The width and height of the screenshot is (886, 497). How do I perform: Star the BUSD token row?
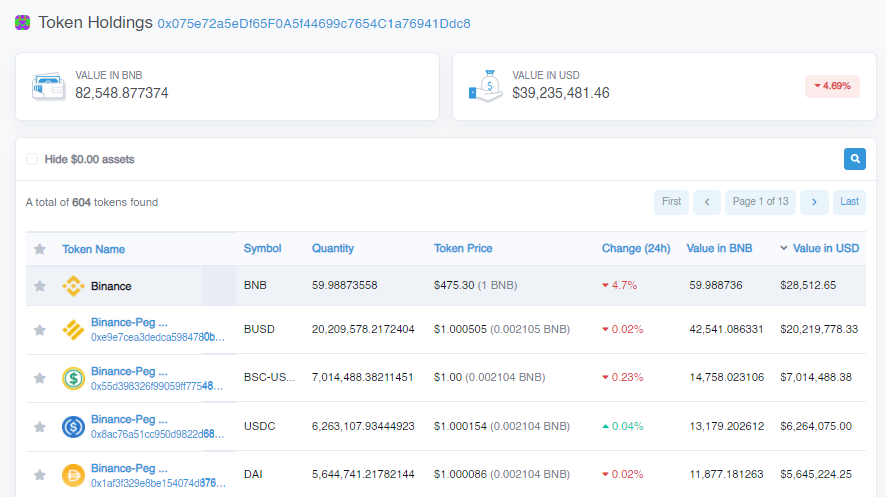tap(40, 330)
